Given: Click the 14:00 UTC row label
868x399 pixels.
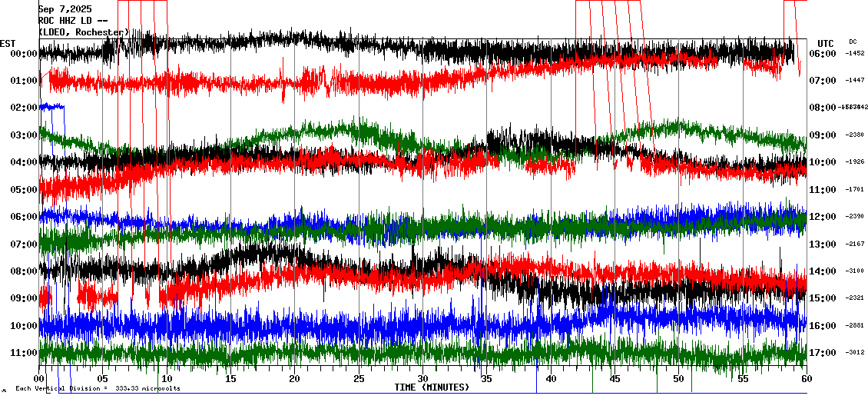Looking at the screenshot, I should click(822, 271).
